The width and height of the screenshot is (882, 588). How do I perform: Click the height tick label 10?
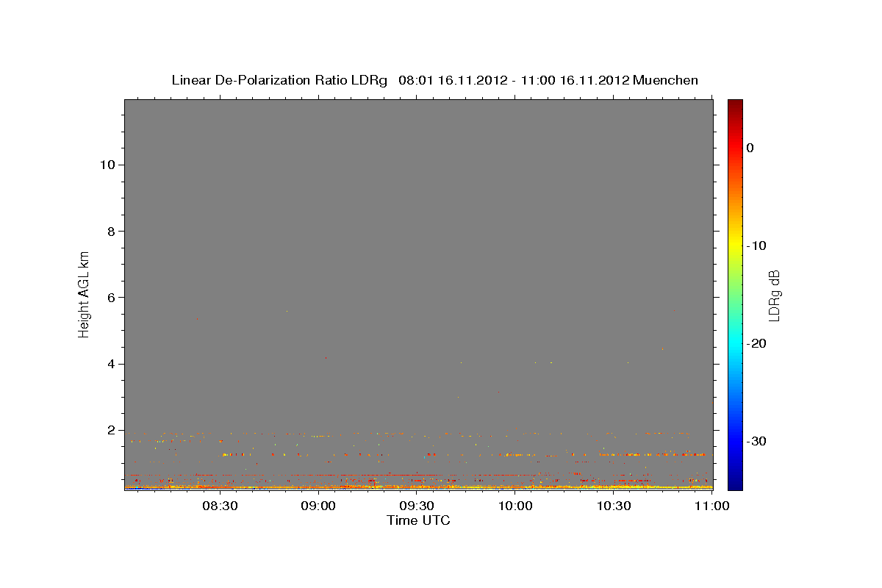[107, 165]
